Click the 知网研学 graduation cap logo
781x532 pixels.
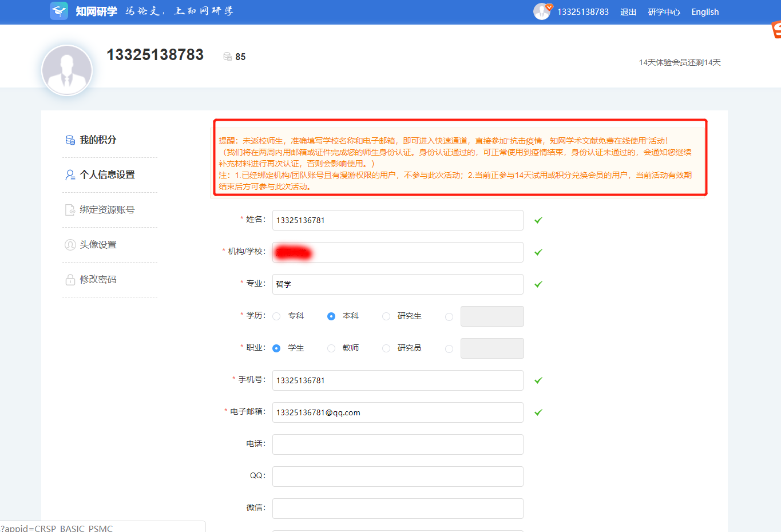(59, 11)
